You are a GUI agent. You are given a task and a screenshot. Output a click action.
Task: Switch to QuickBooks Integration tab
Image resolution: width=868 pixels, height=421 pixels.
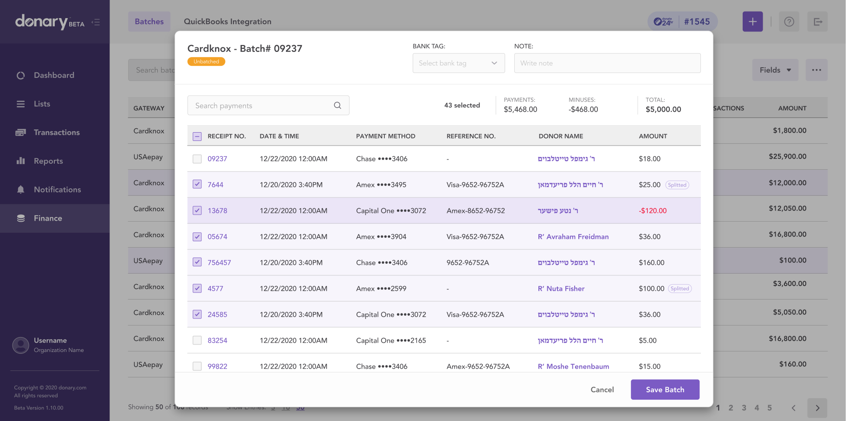pyautogui.click(x=227, y=21)
